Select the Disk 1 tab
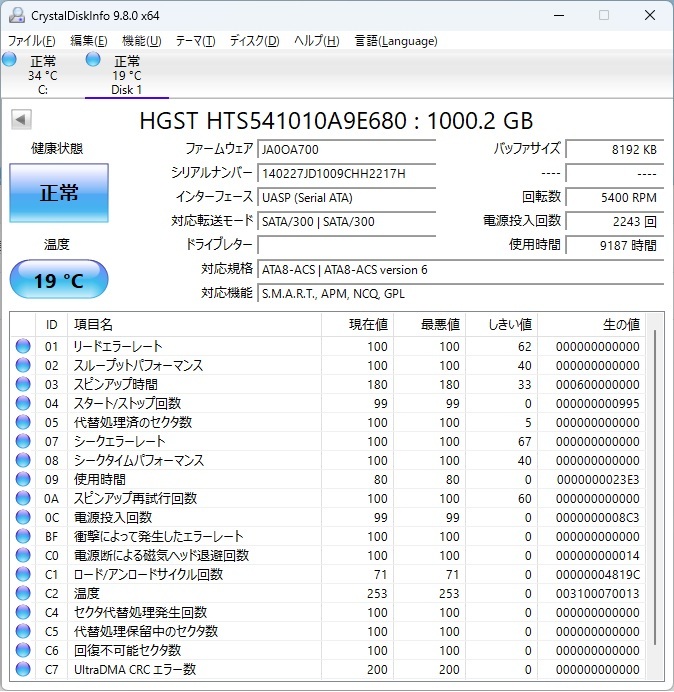674x692 pixels. [x=127, y=75]
